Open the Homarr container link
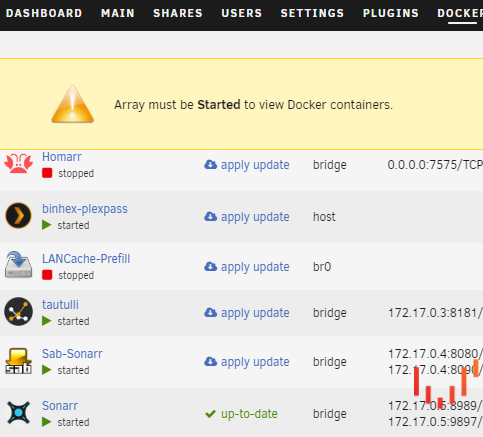Image resolution: width=483 pixels, height=437 pixels. click(62, 157)
